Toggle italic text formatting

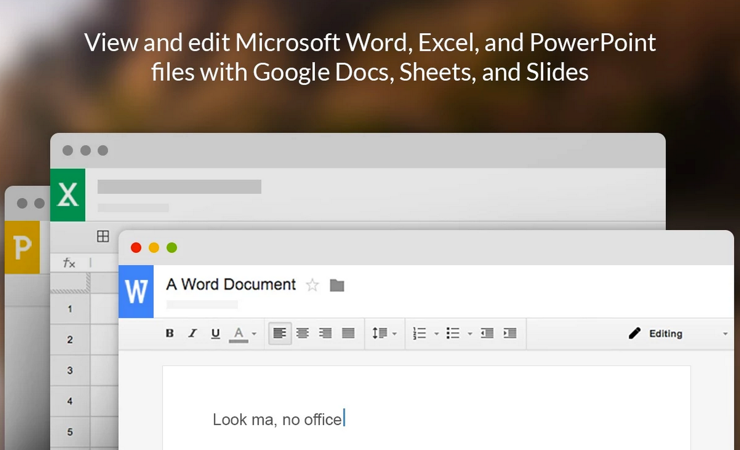click(193, 333)
